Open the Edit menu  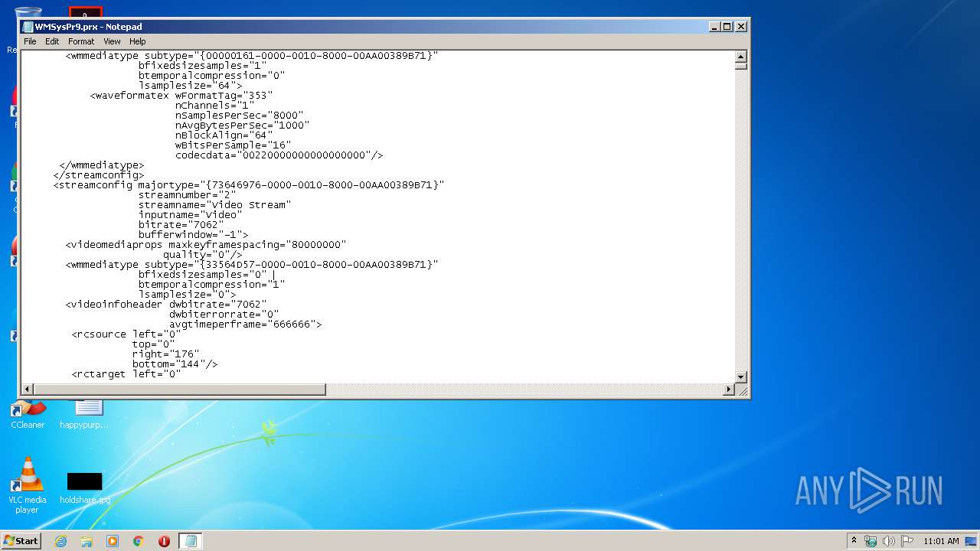pyautogui.click(x=52, y=41)
